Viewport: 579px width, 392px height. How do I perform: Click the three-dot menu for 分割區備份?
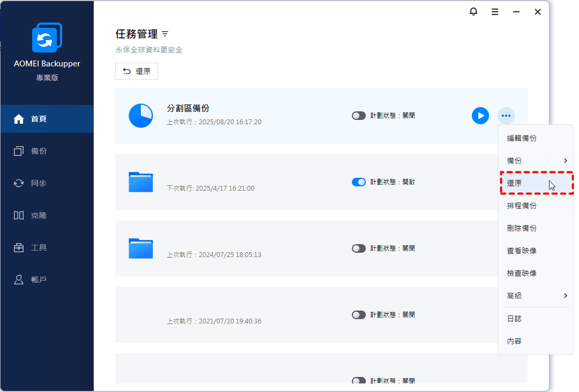[x=506, y=116]
